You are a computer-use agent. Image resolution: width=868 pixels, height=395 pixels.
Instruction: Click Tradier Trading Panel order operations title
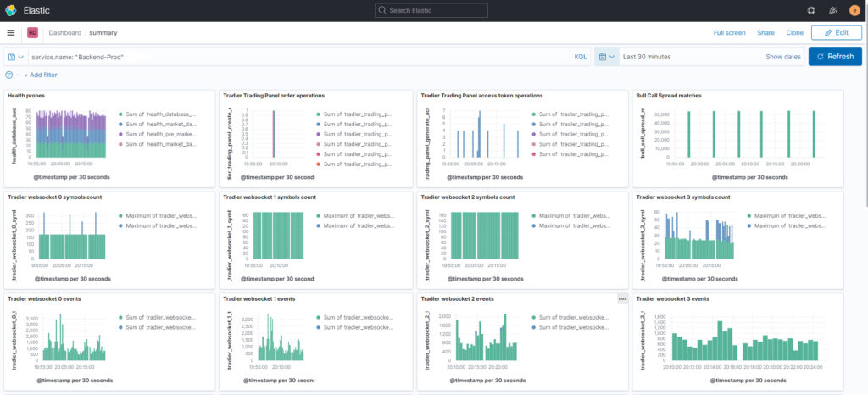pyautogui.click(x=274, y=96)
